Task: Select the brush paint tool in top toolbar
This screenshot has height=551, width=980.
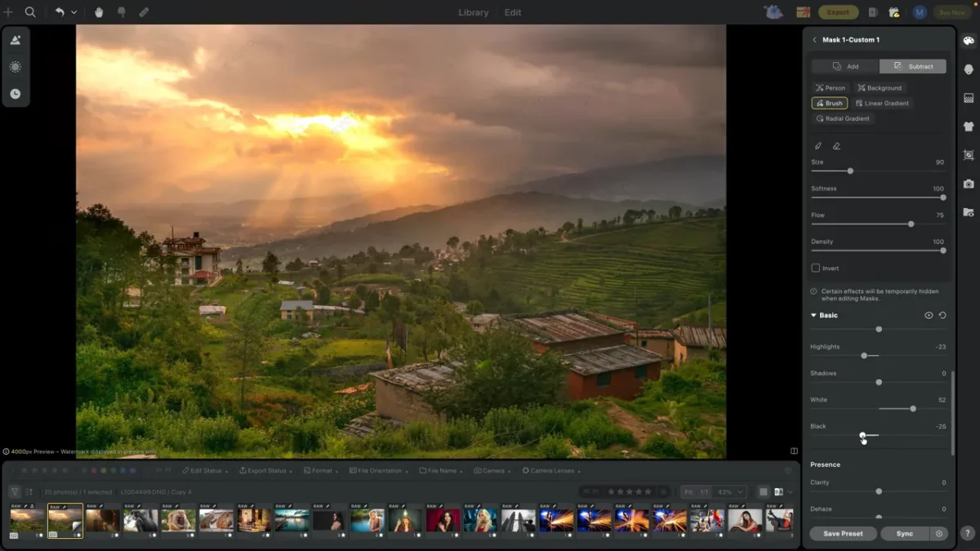Action: [121, 12]
